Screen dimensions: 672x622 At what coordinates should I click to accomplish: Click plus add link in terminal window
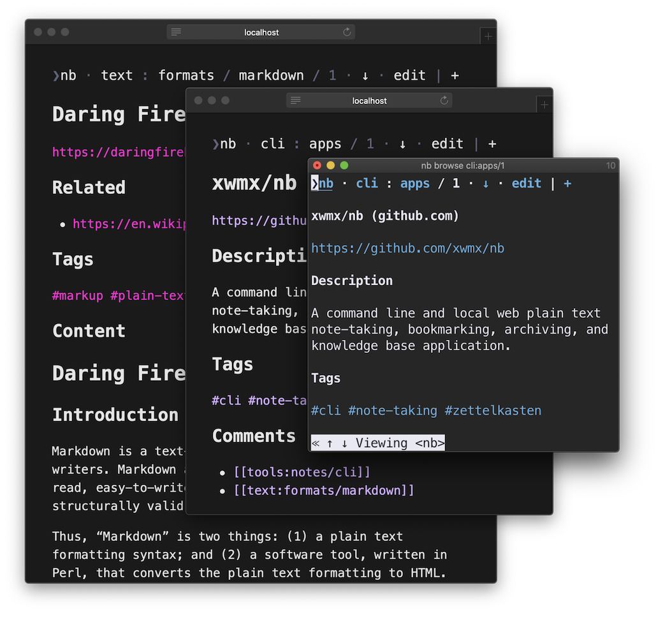click(567, 184)
